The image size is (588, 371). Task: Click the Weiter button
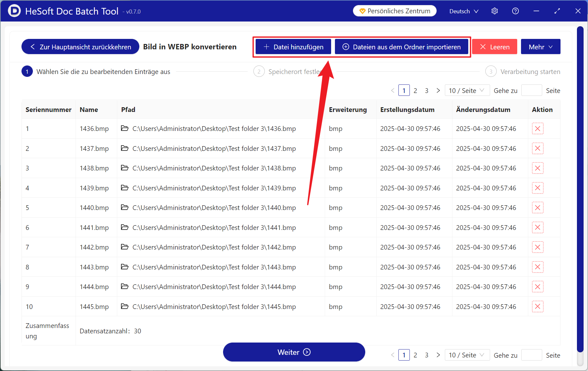pos(294,352)
